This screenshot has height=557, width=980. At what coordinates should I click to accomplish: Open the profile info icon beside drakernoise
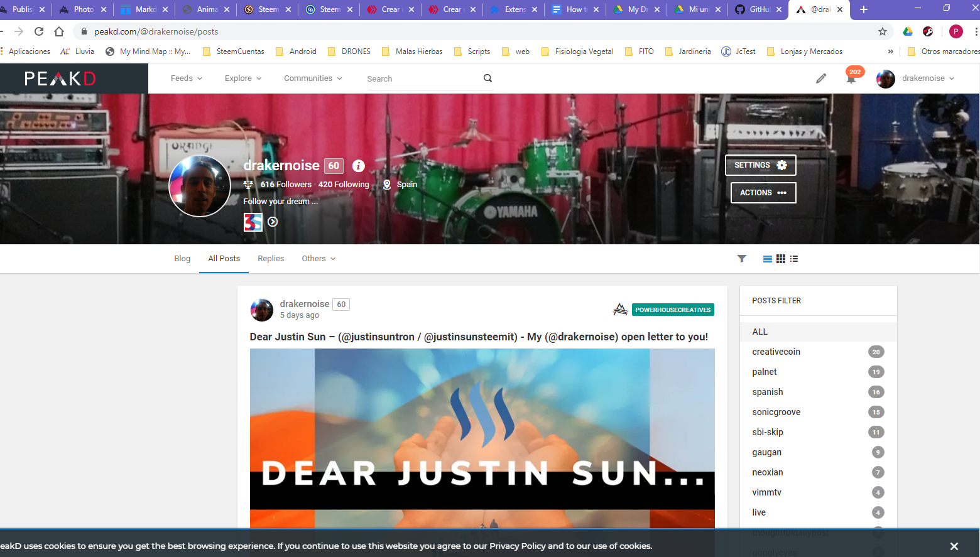click(x=358, y=166)
